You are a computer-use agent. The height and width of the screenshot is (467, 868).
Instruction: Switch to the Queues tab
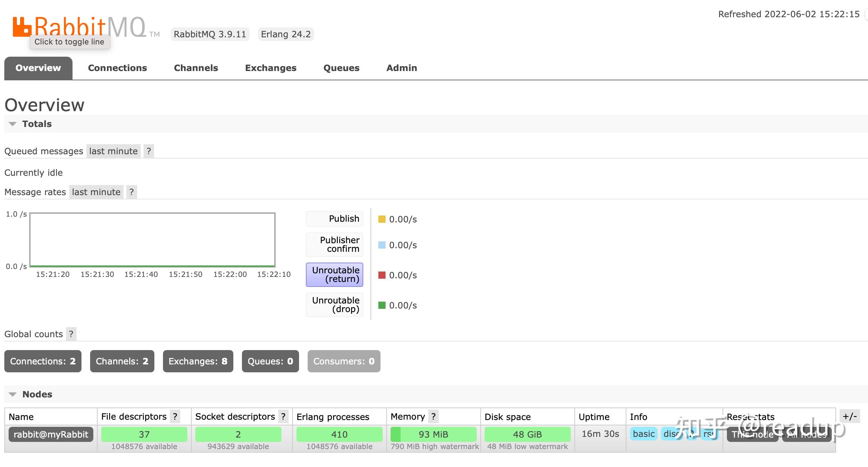point(341,68)
